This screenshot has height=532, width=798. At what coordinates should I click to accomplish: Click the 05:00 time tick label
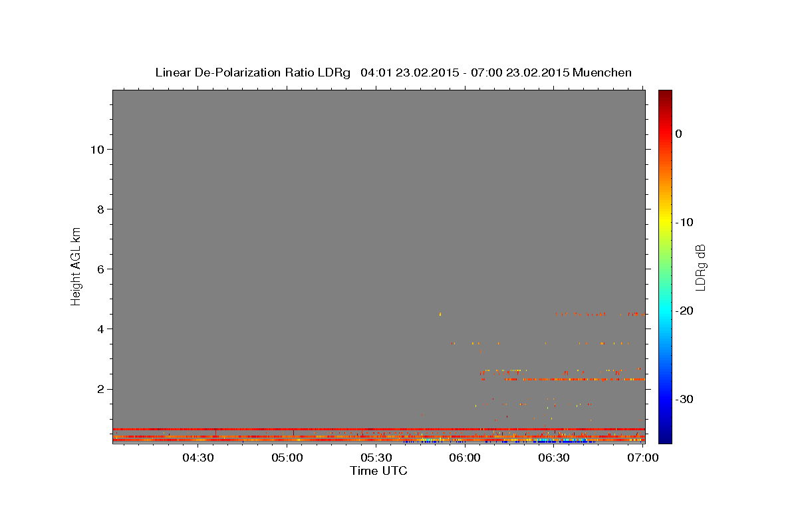287,458
